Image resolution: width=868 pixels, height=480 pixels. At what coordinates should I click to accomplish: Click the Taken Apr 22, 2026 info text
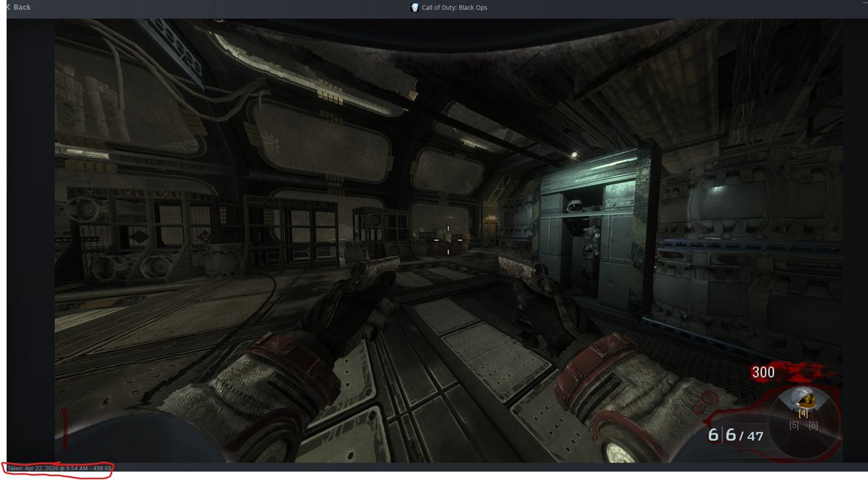pos(59,468)
